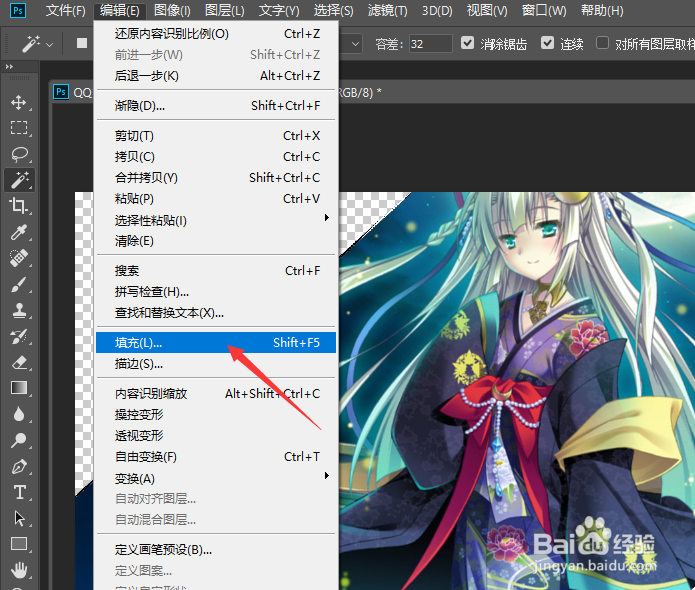Choose Define Brush Preset (定义画笔预设)
Screen dimensions: 695x590
pyautogui.click(x=216, y=550)
